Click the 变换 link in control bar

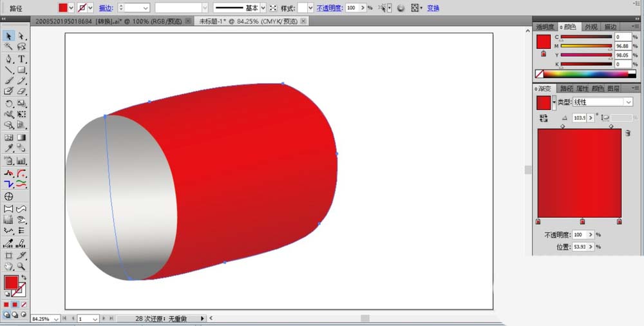point(433,8)
